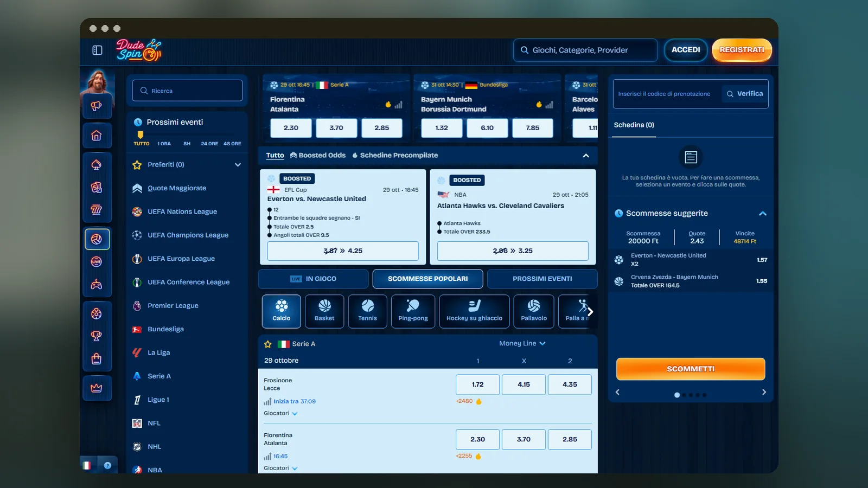Click the Giochi, Categorie, Provider search field
This screenshot has width=868, height=488.
point(585,50)
